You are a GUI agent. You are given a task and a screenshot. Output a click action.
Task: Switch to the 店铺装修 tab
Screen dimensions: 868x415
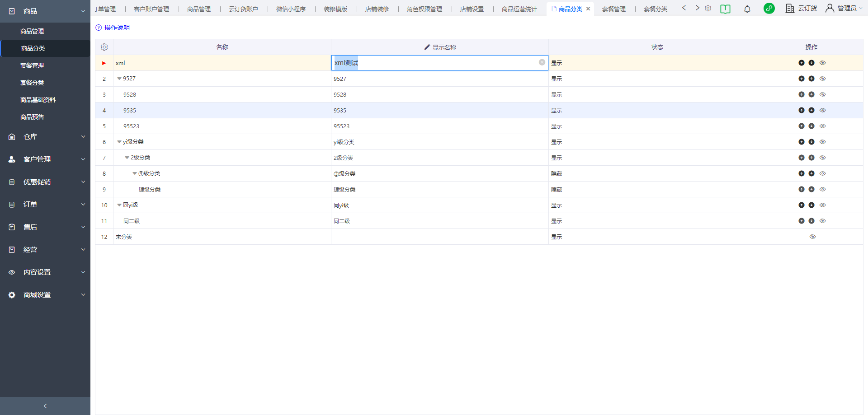tap(377, 9)
